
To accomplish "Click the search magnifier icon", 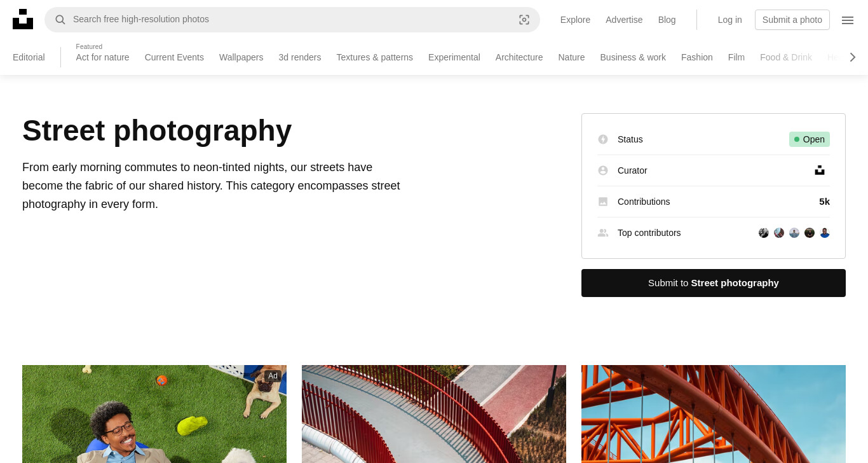I will point(60,20).
